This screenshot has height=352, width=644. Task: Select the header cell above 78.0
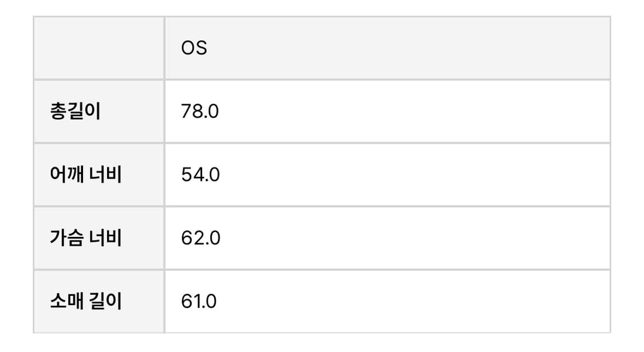[x=387, y=49]
